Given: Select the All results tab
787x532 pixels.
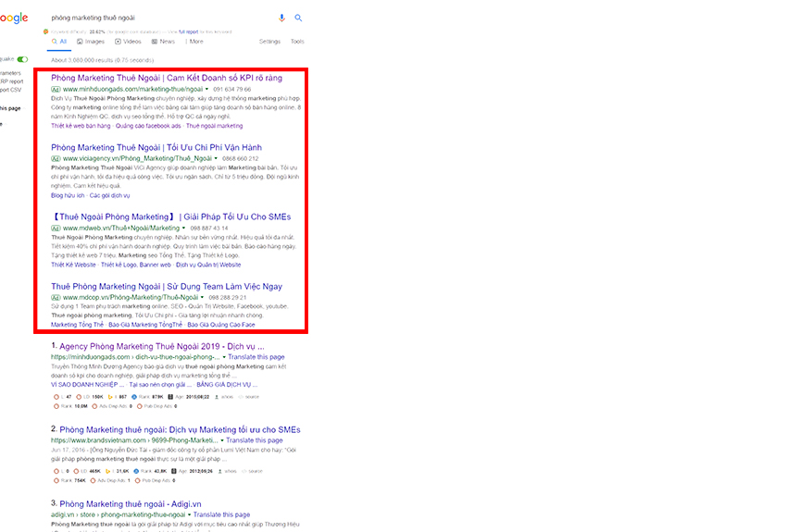Looking at the screenshot, I should [x=59, y=42].
